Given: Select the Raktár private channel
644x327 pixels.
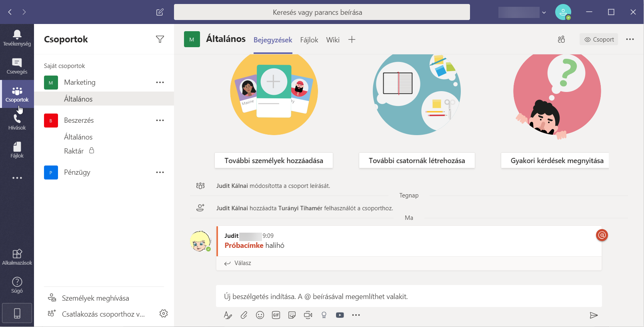Looking at the screenshot, I should click(74, 151).
